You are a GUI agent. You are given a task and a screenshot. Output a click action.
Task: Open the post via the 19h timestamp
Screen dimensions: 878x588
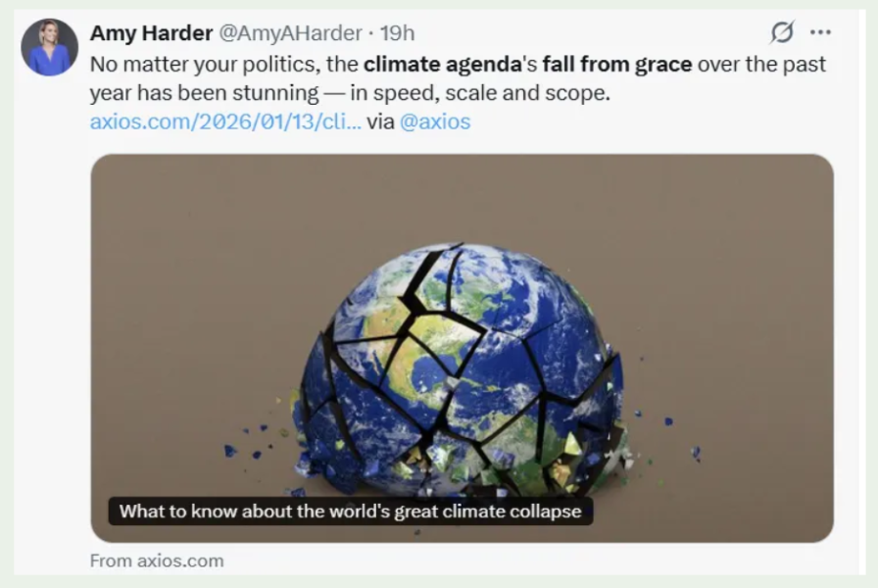point(398,33)
